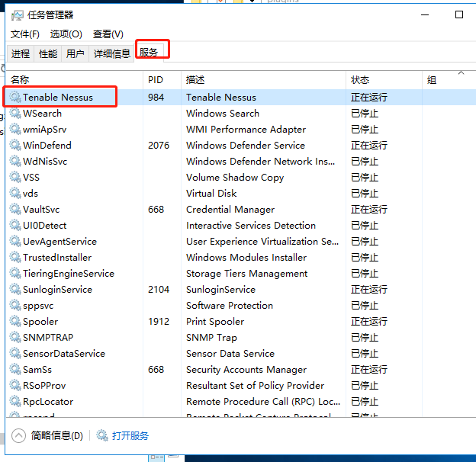
Task: Sort services by the 组 column header
Action: tap(449, 80)
